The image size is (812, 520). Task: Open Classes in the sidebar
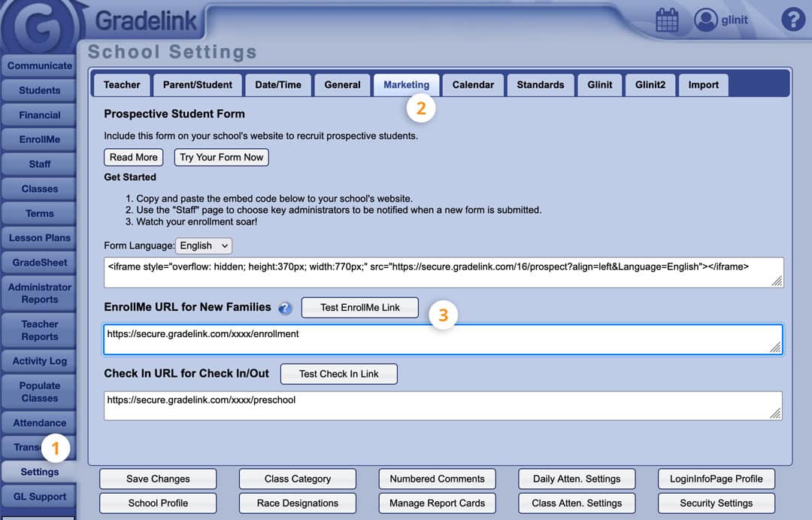pyautogui.click(x=39, y=189)
